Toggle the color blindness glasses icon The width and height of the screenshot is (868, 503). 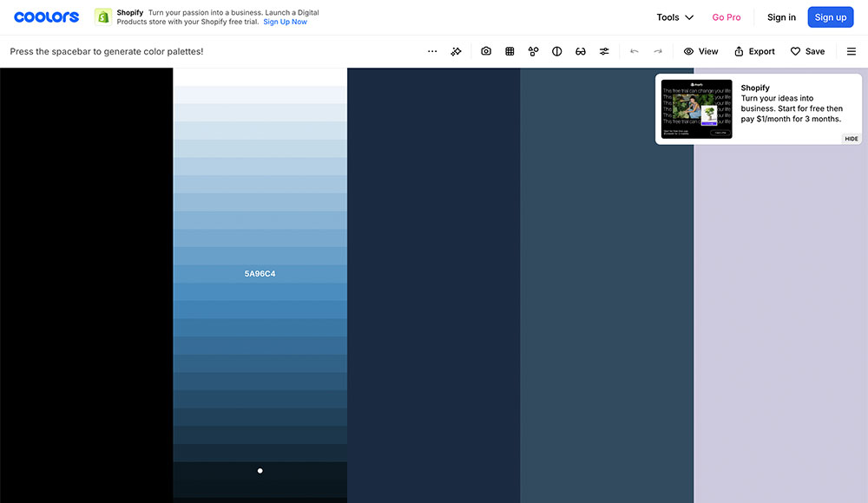(581, 51)
